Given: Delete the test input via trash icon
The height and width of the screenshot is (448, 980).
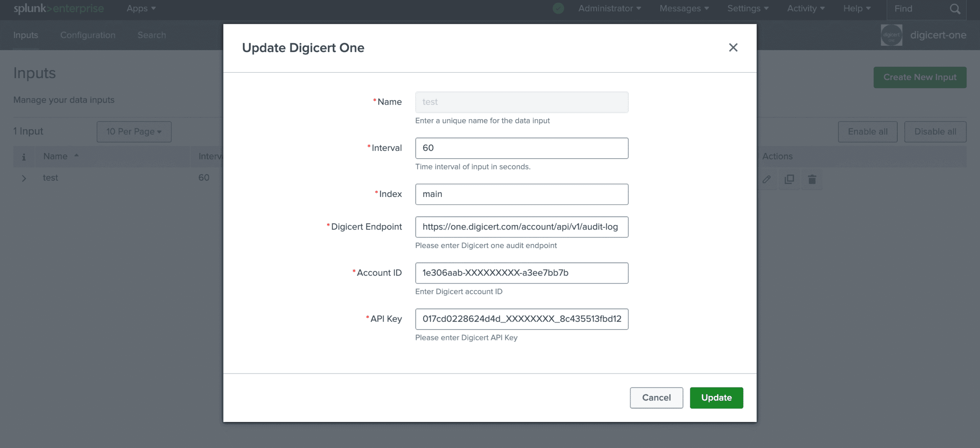Looking at the screenshot, I should point(812,179).
